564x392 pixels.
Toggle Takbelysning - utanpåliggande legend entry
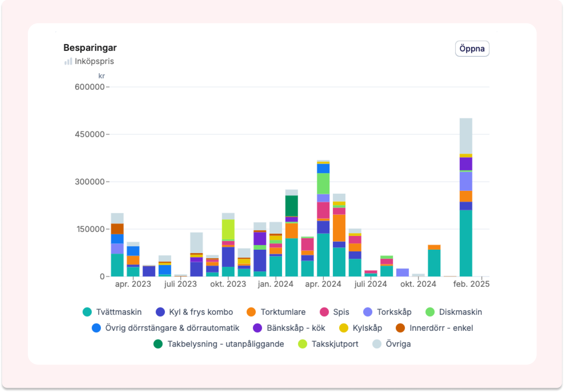219,344
